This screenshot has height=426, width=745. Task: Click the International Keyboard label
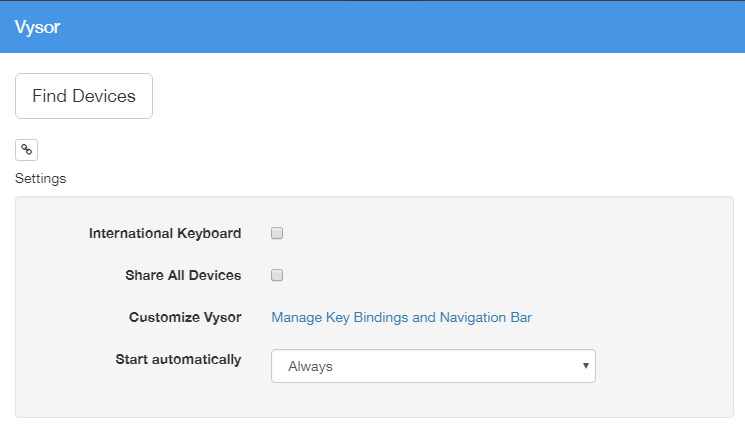pyautogui.click(x=165, y=233)
